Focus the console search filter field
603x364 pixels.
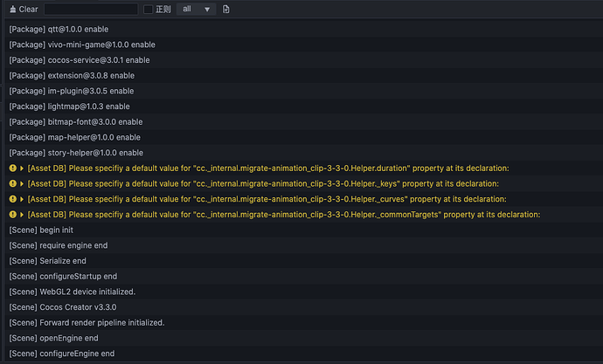(x=90, y=9)
